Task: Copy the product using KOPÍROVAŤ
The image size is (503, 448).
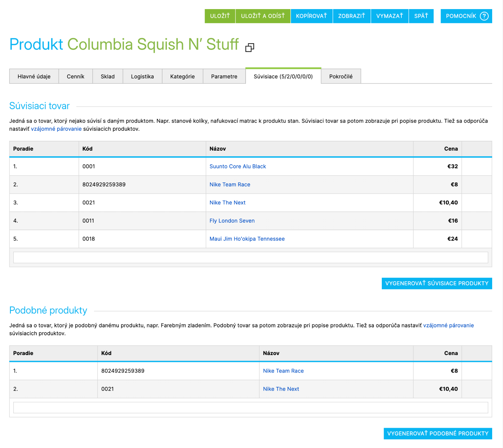Action: click(x=312, y=16)
